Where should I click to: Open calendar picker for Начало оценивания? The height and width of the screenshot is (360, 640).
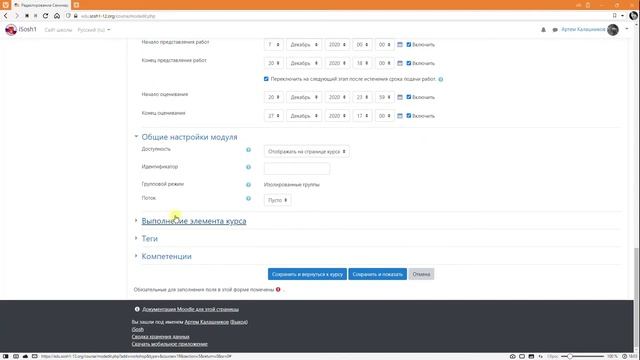[400, 97]
